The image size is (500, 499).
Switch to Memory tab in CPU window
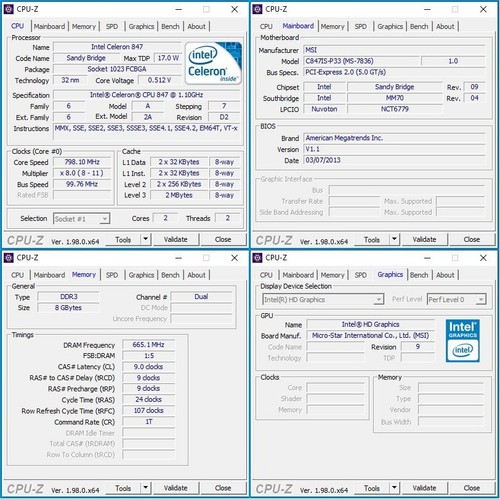pyautogui.click(x=84, y=26)
